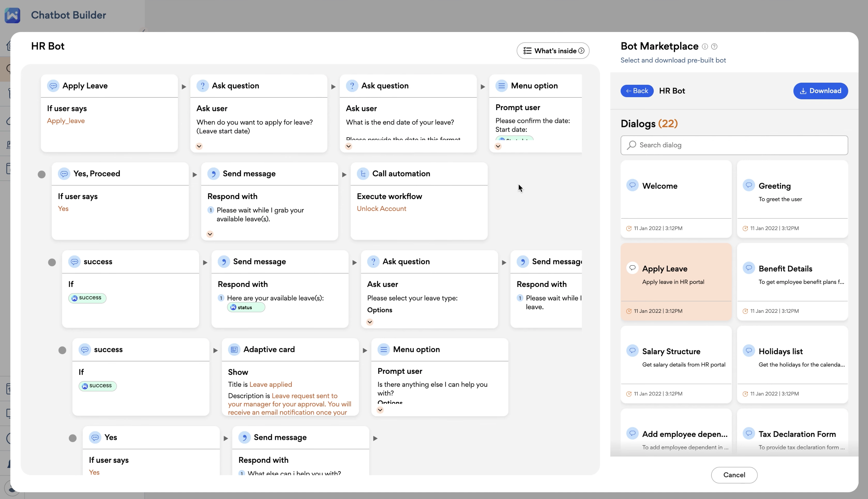This screenshot has height=499, width=868.
Task: Expand Send message 'Please wait' card chevron
Action: pyautogui.click(x=210, y=234)
